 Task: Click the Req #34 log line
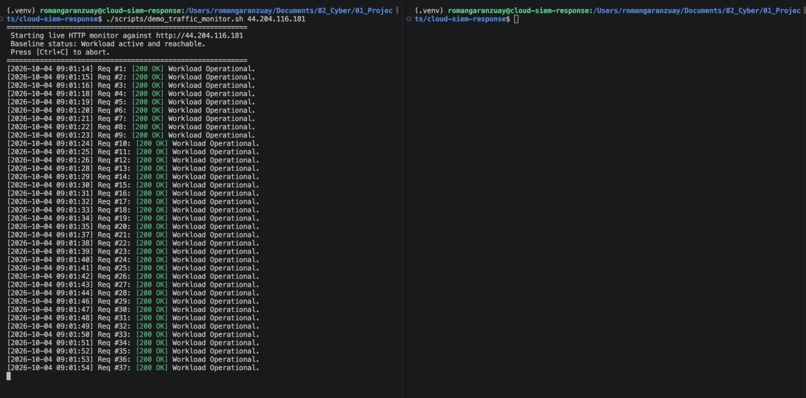pyautogui.click(x=133, y=343)
